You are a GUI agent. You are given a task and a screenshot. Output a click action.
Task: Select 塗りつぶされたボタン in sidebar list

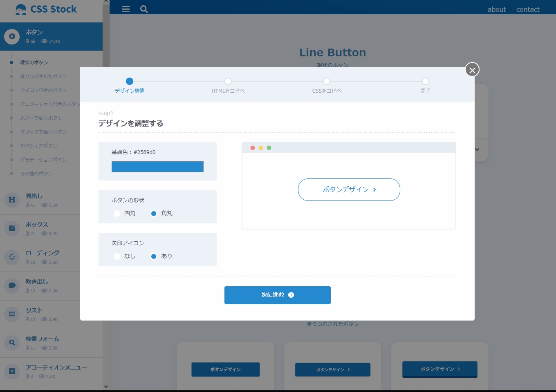pyautogui.click(x=43, y=76)
